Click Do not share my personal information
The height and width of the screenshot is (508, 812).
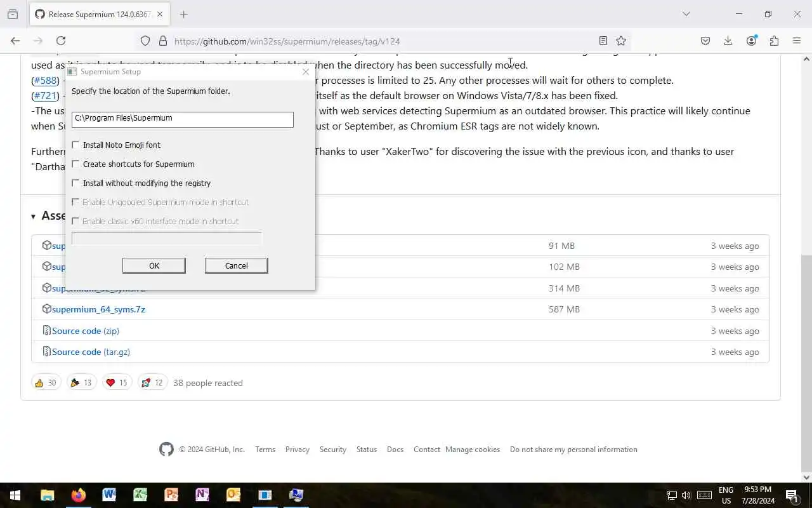pos(573,450)
